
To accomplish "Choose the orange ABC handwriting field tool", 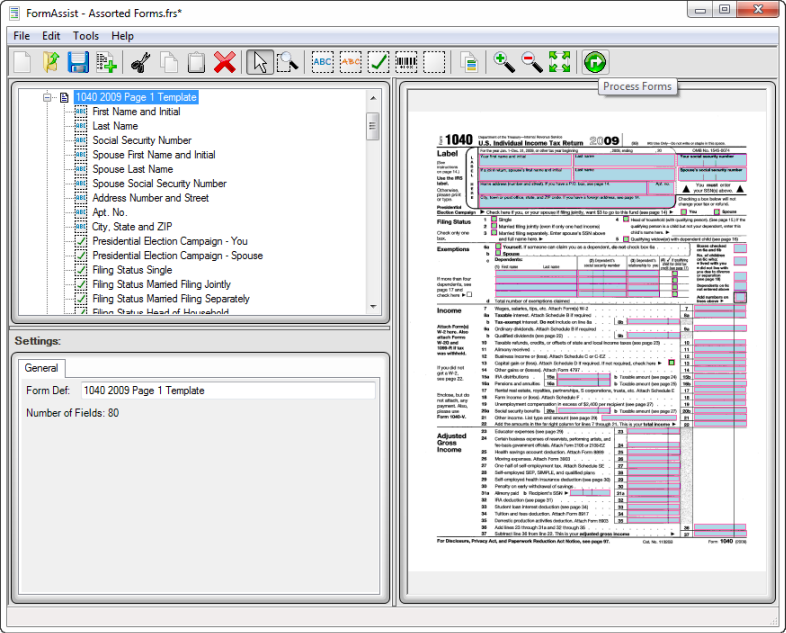I will pos(350,62).
